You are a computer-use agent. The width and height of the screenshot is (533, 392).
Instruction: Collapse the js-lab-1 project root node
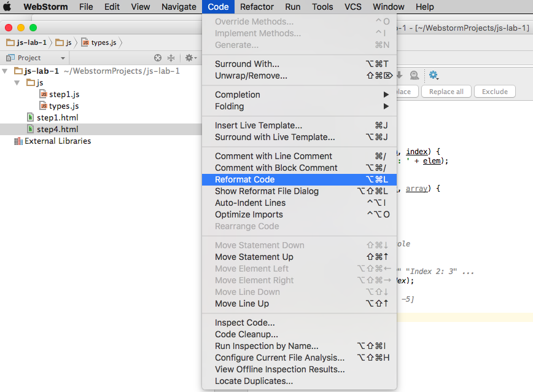[x=5, y=71]
